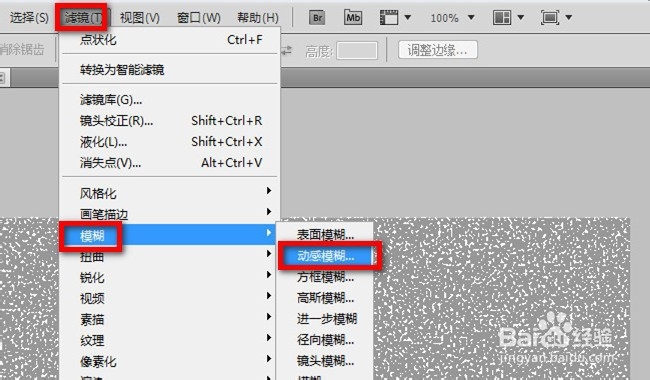The height and width of the screenshot is (380, 650).
Task: Choose 方框模糊... blur filter
Action: coord(325,277)
